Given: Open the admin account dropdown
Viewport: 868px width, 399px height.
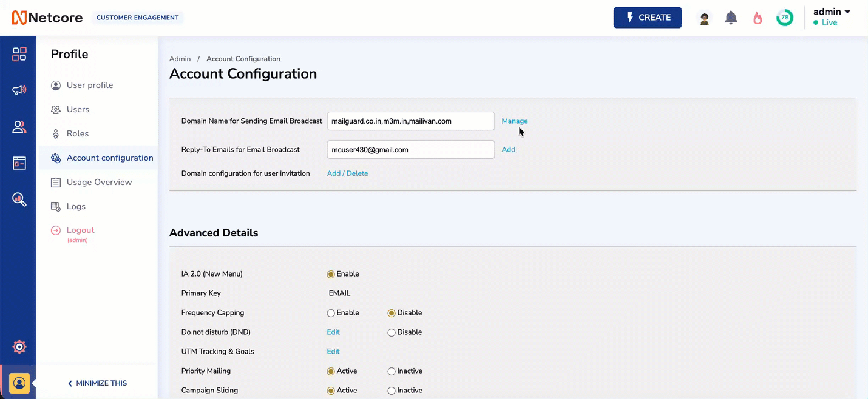Looking at the screenshot, I should click(832, 11).
